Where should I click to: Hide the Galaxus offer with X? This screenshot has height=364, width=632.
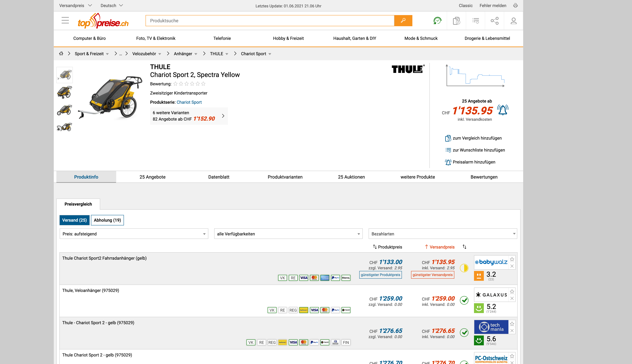point(512,298)
